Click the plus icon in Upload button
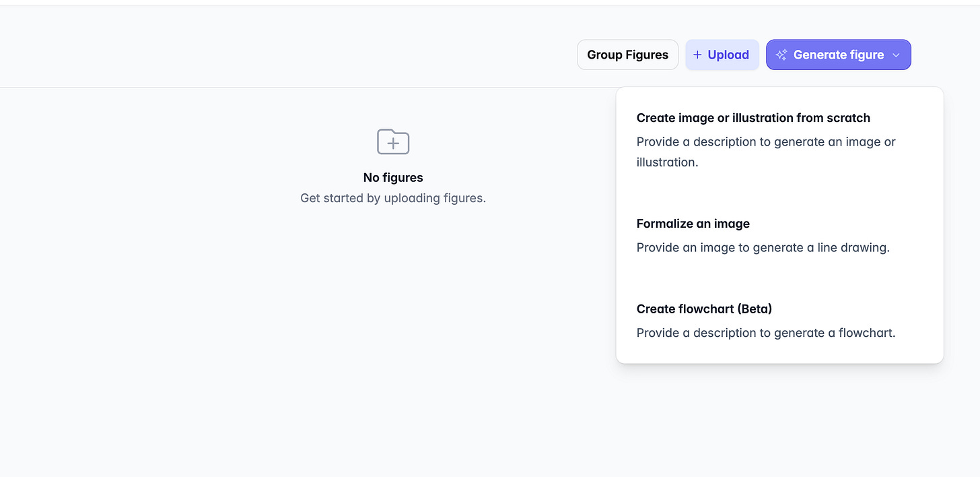Screen dimensions: 980x477 coord(697,55)
